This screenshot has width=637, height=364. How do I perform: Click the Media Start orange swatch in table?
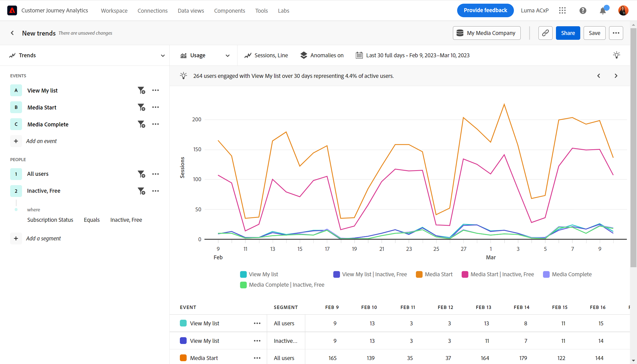(183, 358)
